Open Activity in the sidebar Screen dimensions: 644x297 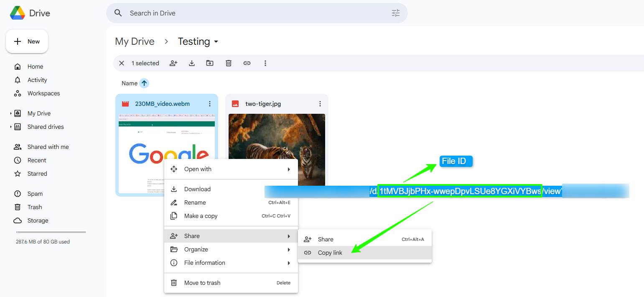coord(37,80)
